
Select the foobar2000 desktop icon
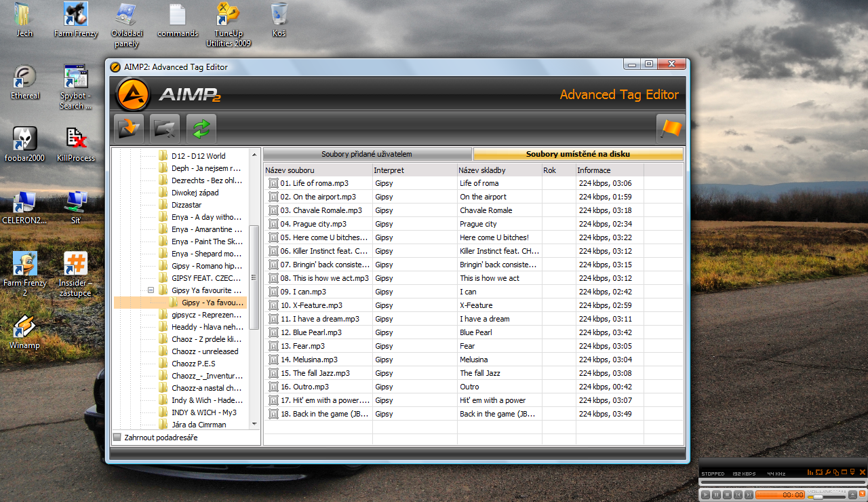[x=25, y=144]
